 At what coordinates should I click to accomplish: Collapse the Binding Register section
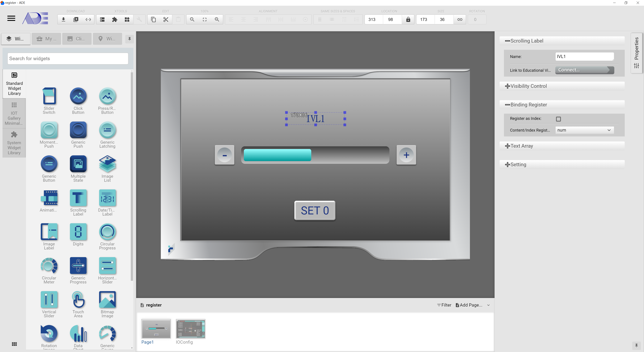562,105
